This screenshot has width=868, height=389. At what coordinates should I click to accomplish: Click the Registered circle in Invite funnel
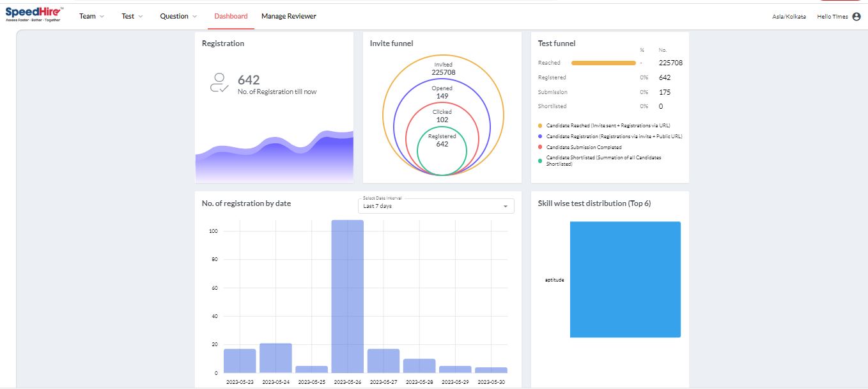(442, 150)
